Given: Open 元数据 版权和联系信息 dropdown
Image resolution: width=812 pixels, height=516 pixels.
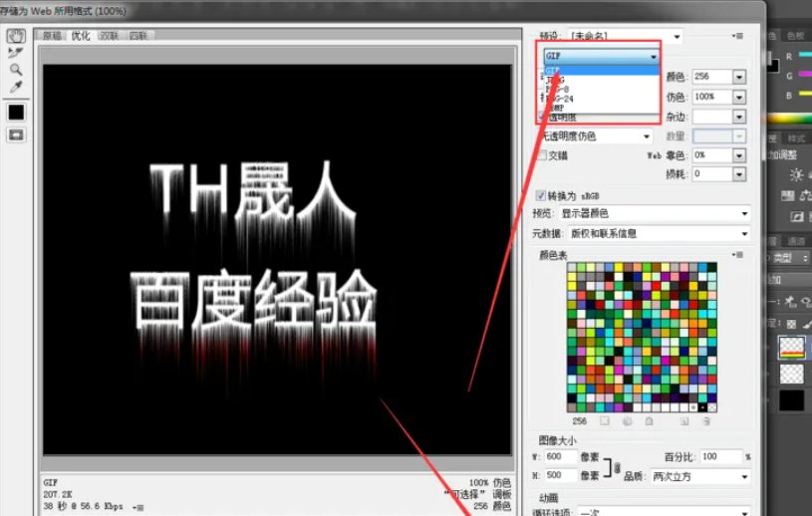Looking at the screenshot, I should pos(660,233).
